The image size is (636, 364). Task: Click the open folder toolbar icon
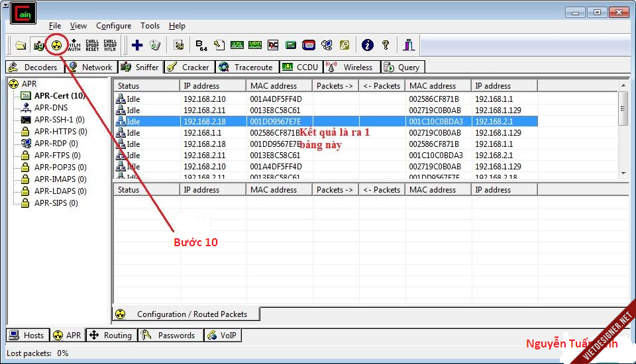(21, 45)
